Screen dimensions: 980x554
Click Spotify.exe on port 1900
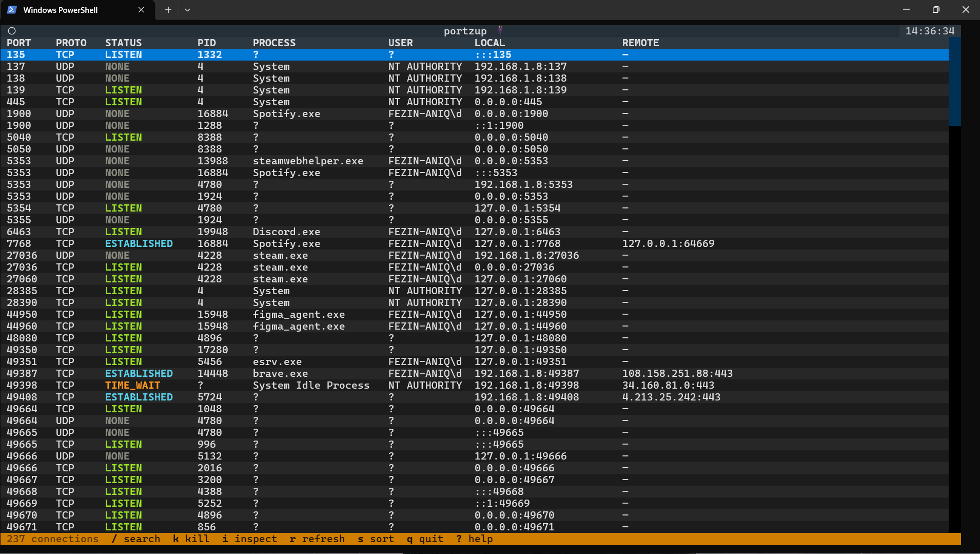click(286, 114)
